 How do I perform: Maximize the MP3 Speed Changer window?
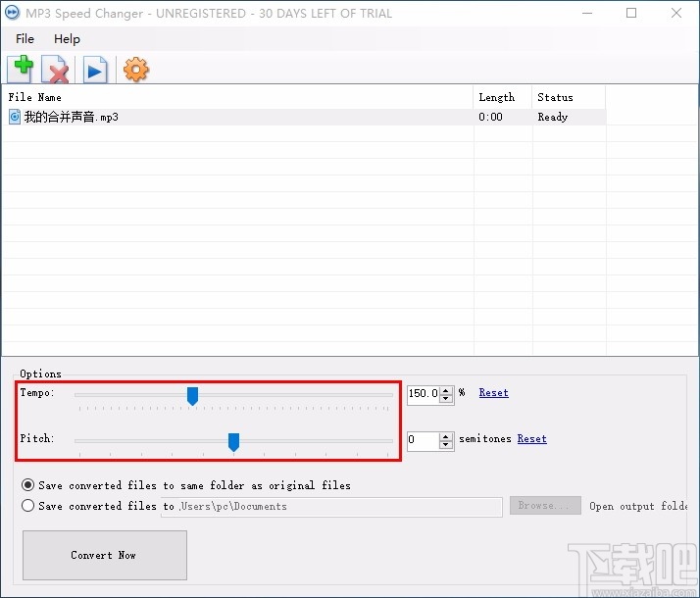tap(631, 13)
